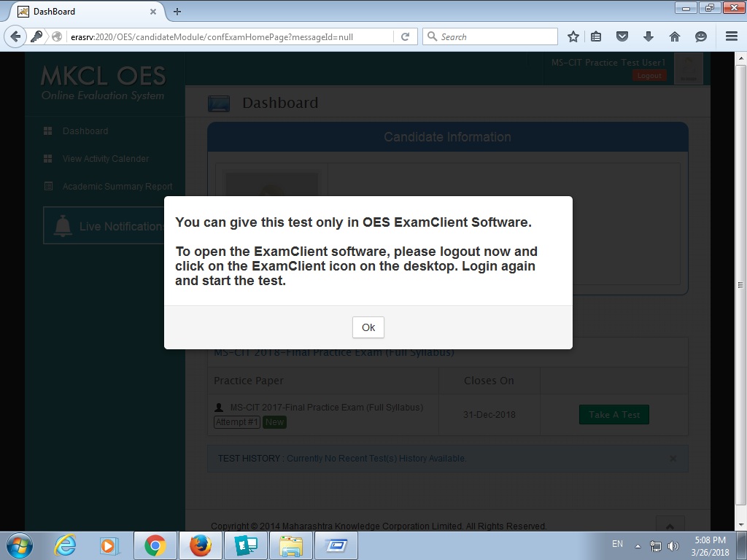Dismiss the TEST HISTORY bar with X
The image size is (747, 560).
pyautogui.click(x=673, y=459)
